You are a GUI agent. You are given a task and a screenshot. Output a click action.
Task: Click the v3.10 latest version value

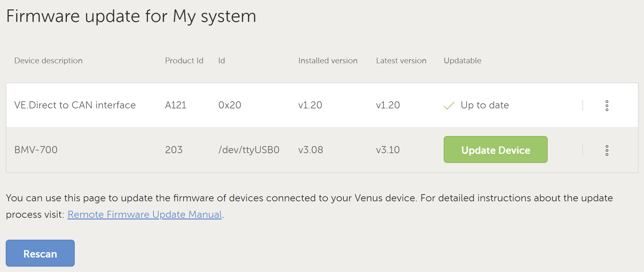(x=388, y=150)
